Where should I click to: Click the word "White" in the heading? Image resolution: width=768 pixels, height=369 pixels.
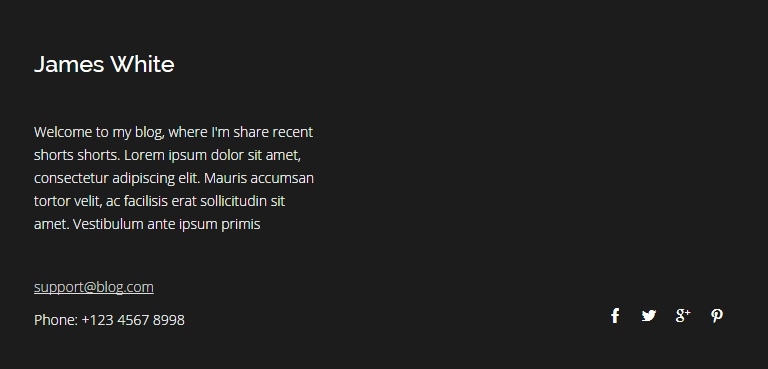142,64
